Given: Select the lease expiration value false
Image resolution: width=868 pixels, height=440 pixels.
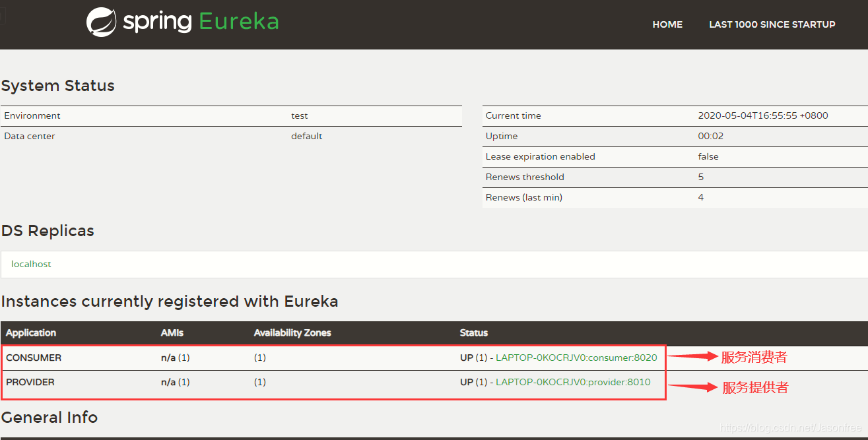Looking at the screenshot, I should coord(708,156).
